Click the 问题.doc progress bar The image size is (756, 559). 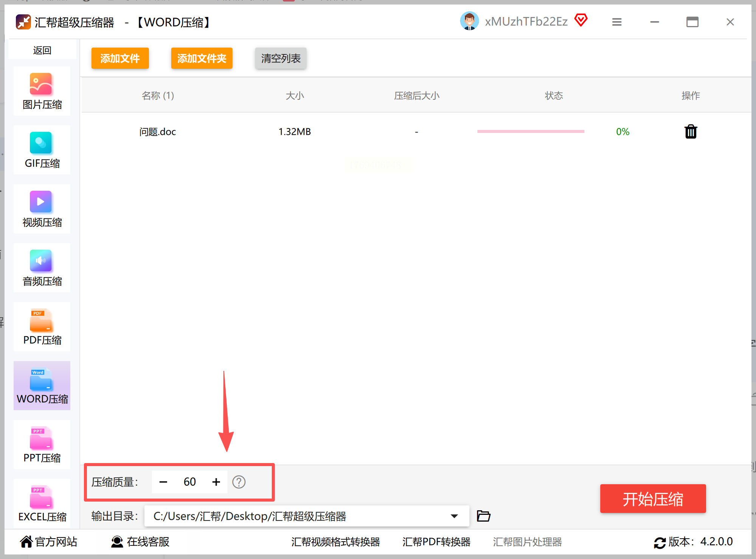531,131
